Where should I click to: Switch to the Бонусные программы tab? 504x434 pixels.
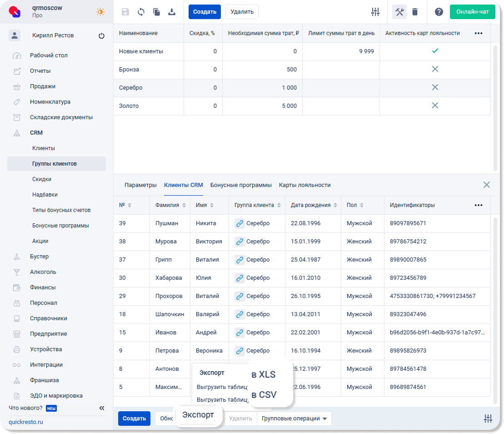coord(241,185)
